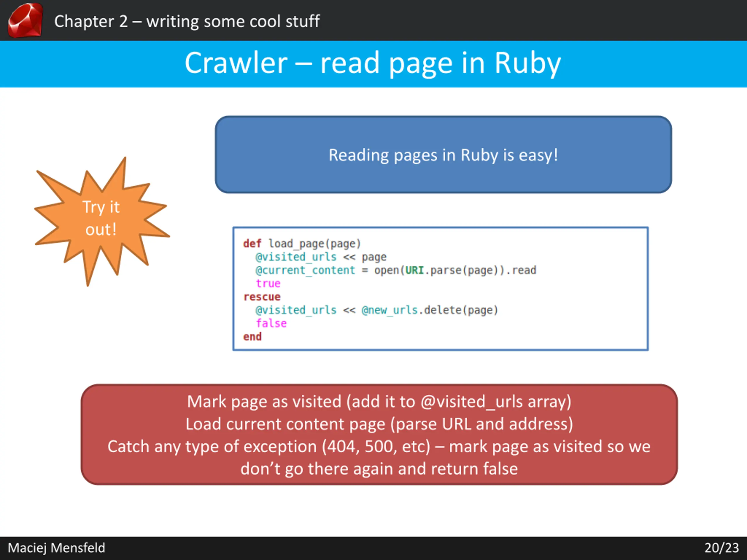Select the line '@visited_urls << page'
747x560 pixels.
(321, 257)
